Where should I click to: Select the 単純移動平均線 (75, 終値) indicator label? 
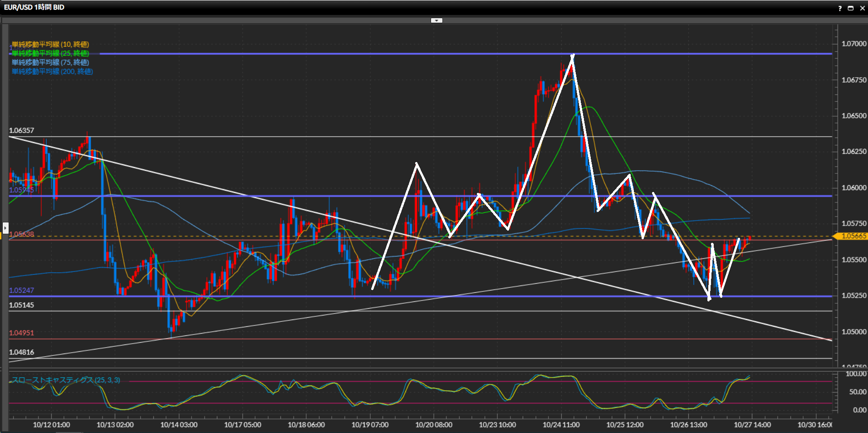[x=50, y=62]
